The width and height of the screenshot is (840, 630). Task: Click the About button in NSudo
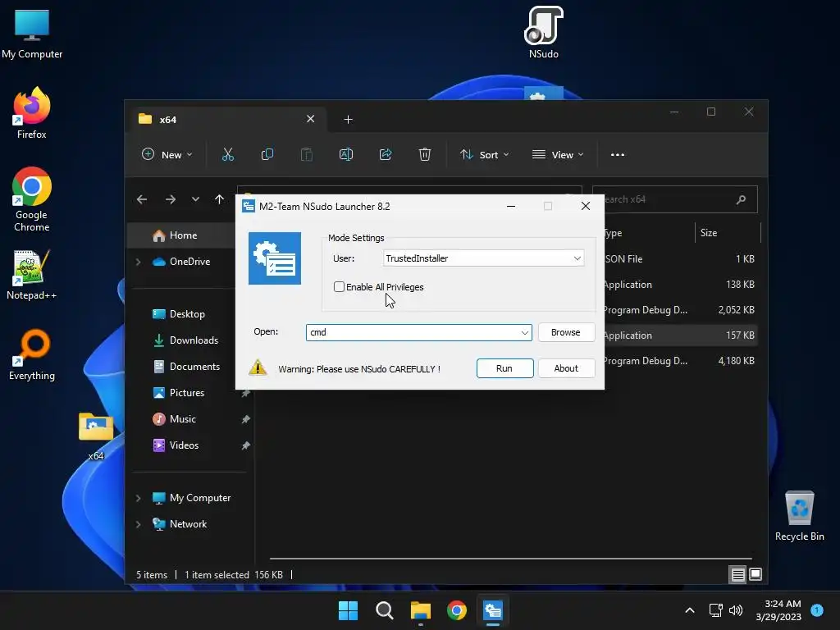(566, 368)
